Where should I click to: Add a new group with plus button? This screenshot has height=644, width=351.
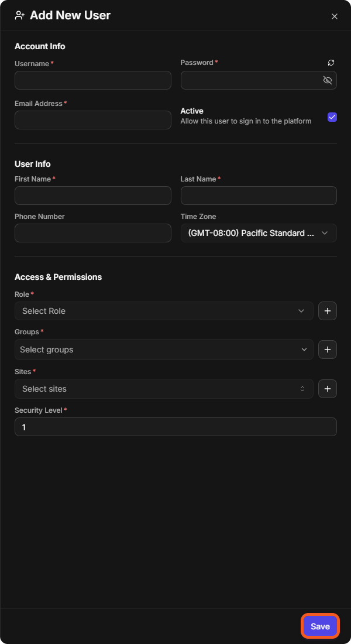coord(328,350)
